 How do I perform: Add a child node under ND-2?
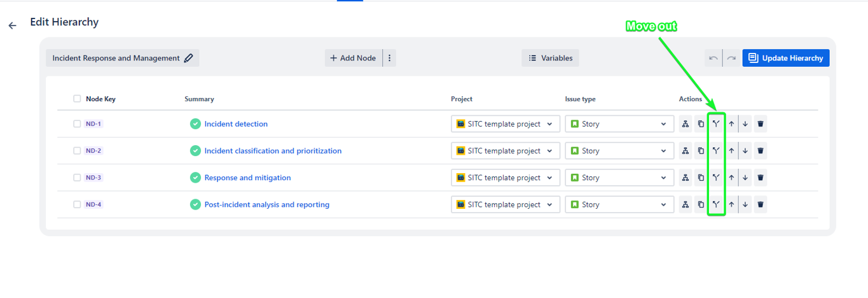pyautogui.click(x=685, y=151)
